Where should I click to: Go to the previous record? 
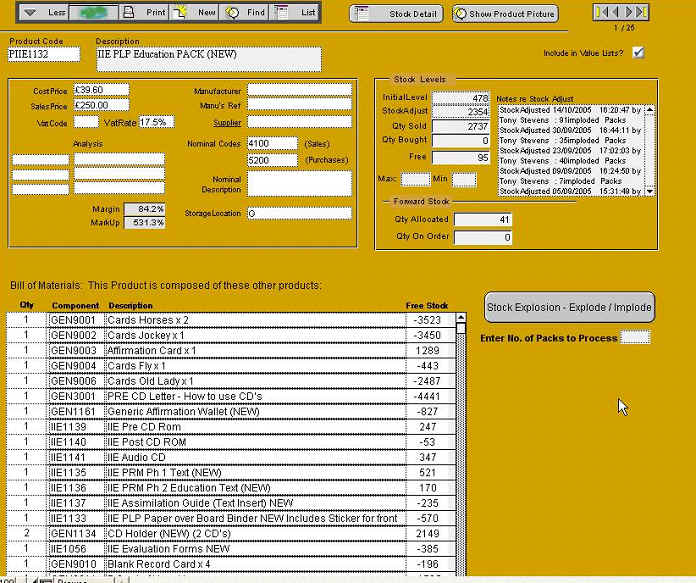(615, 12)
